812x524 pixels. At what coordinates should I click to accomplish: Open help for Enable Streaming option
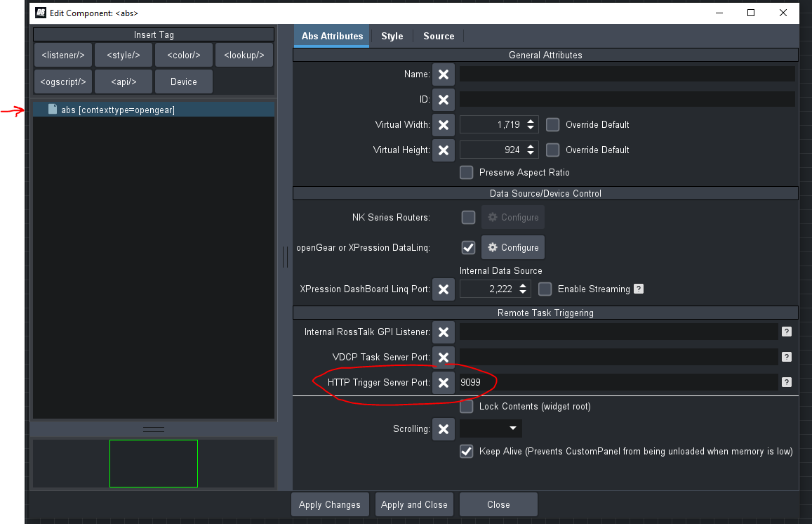(x=639, y=289)
